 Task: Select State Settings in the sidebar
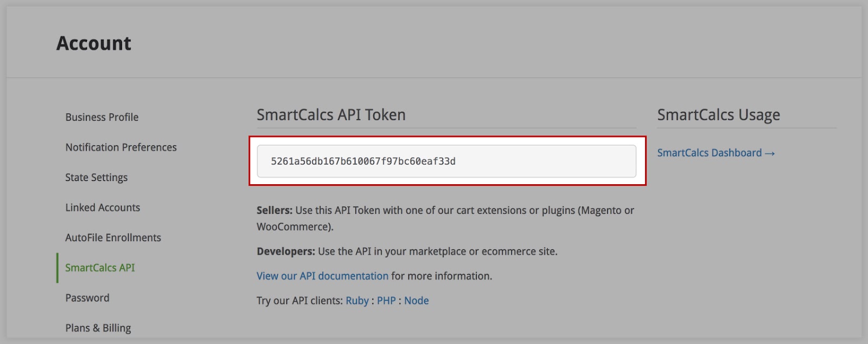(97, 178)
